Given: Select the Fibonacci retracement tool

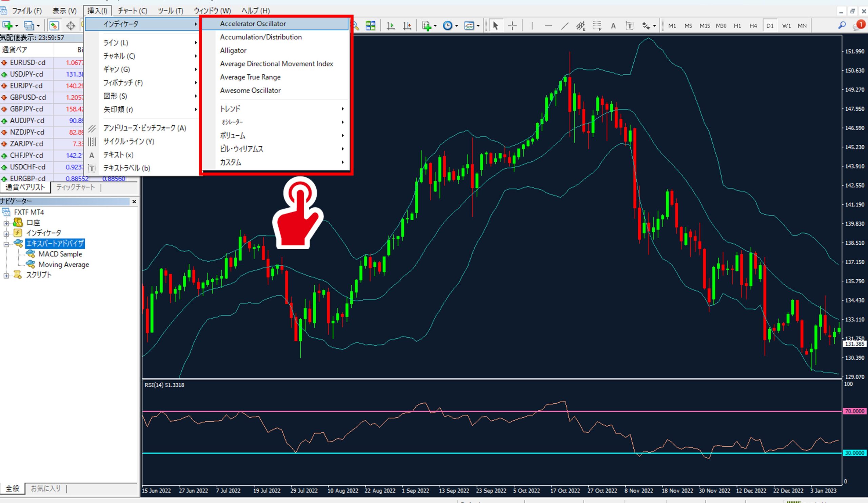Looking at the screenshot, I should tap(597, 26).
